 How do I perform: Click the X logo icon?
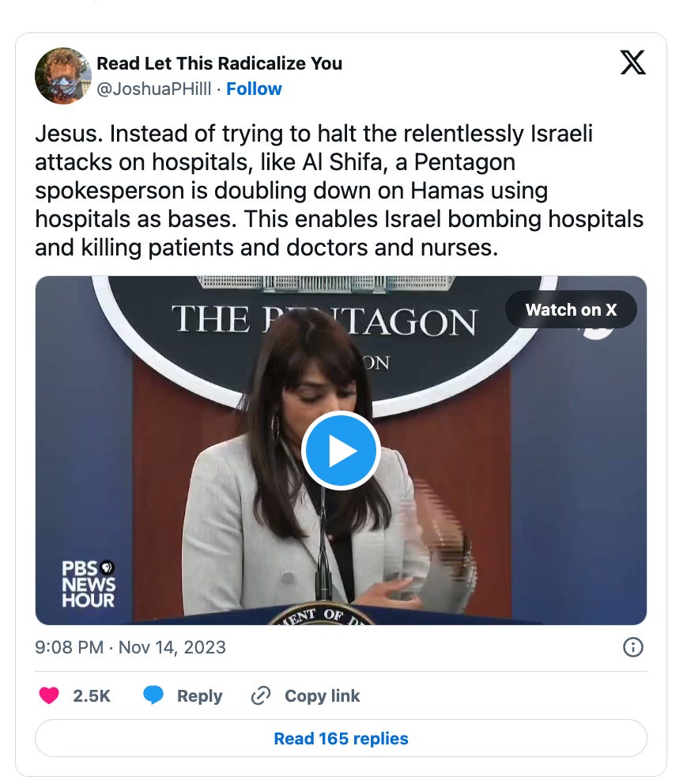632,62
